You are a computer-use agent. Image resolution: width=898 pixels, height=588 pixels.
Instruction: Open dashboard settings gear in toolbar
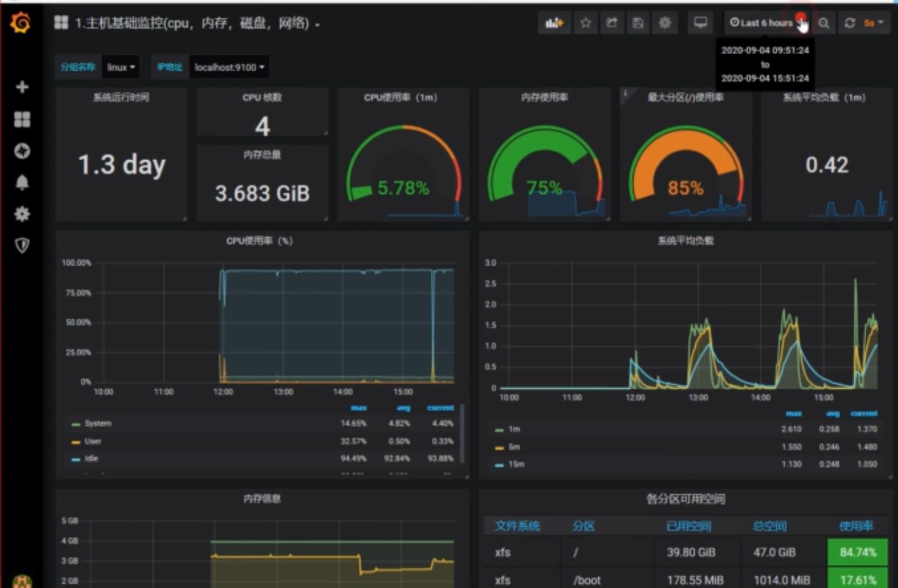[x=665, y=23]
